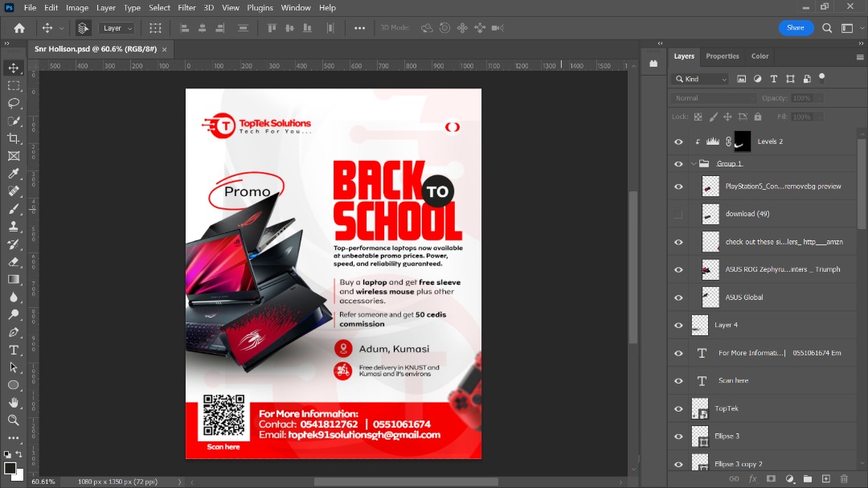Select the Rectangular Marquee tool
Image resolution: width=868 pixels, height=488 pixels.
14,86
